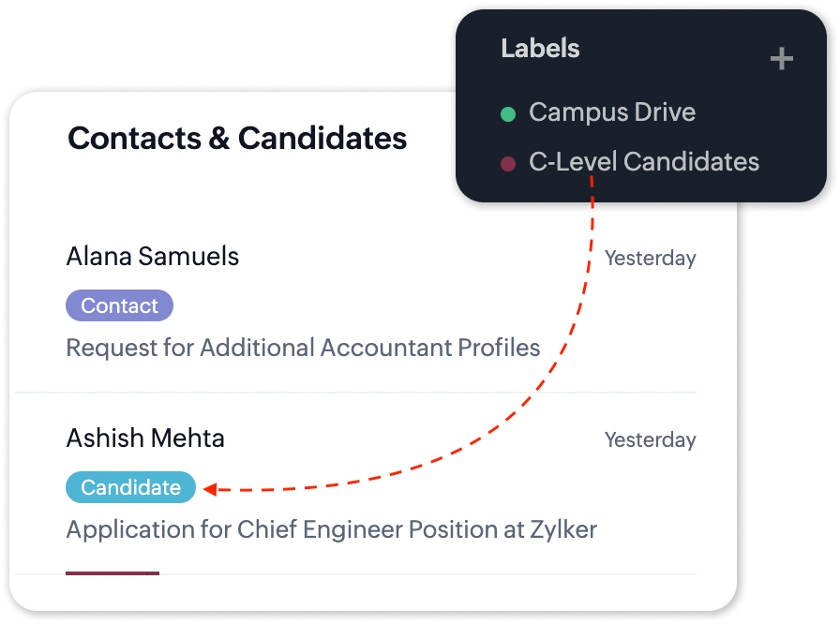Screen dimensions: 840x624
Task: Open Application for Chief Engineer Position subject
Action: [331, 529]
